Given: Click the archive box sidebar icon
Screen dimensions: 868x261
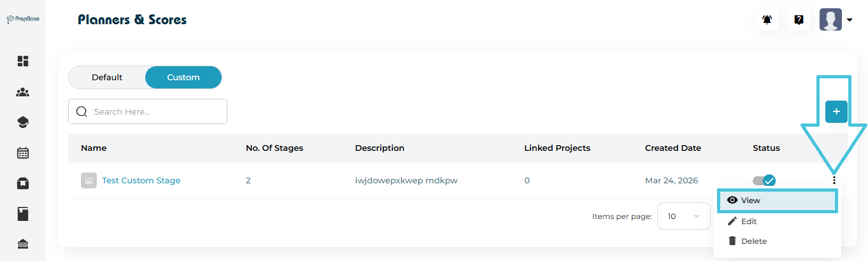Looking at the screenshot, I should click(23, 183).
